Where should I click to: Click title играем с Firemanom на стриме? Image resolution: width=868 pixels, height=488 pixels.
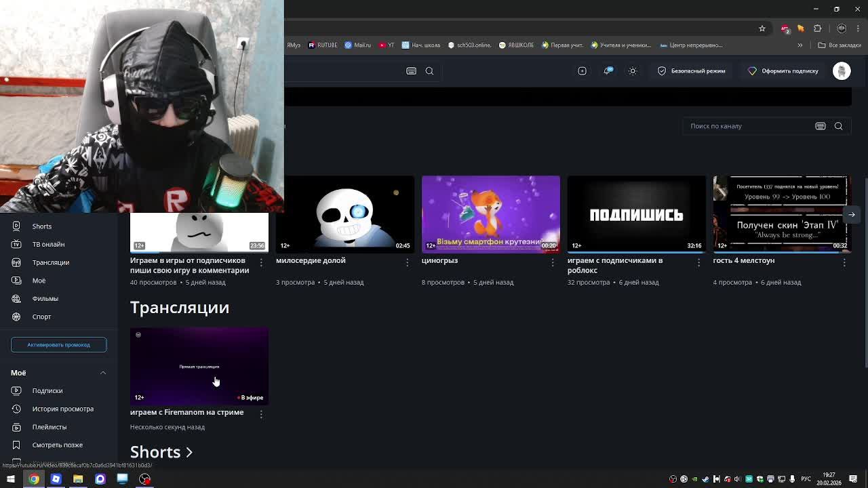tap(186, 412)
